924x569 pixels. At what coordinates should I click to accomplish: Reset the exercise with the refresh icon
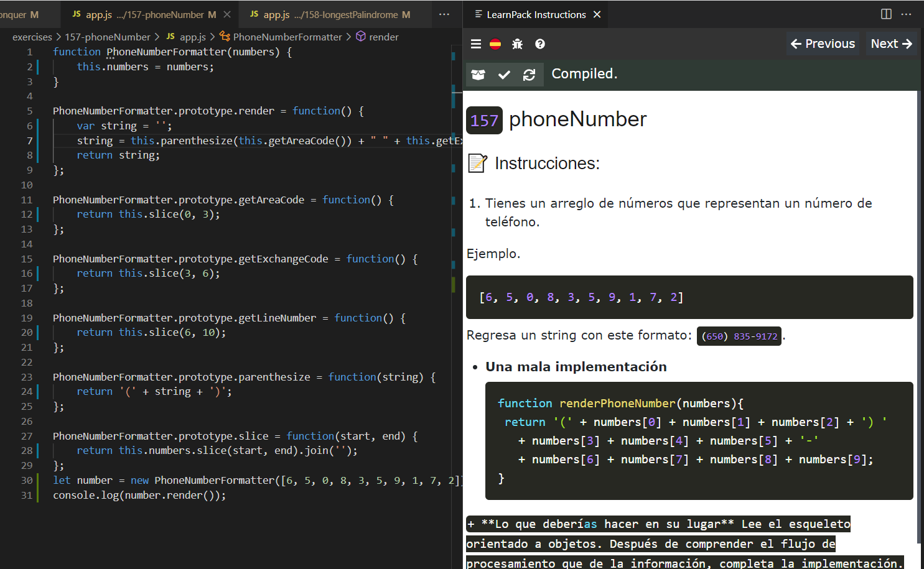pos(530,74)
